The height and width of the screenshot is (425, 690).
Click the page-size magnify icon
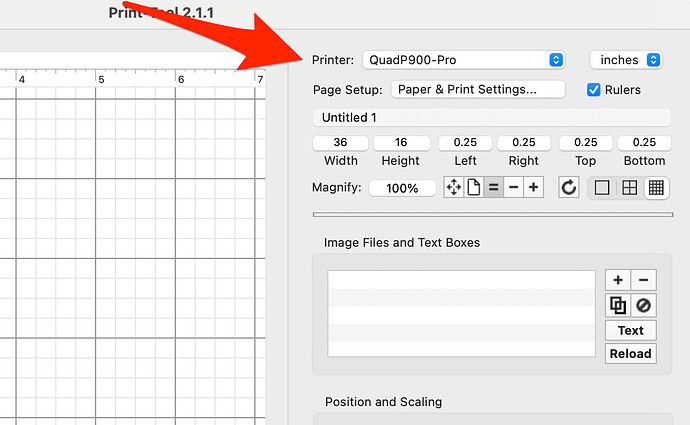pos(474,187)
